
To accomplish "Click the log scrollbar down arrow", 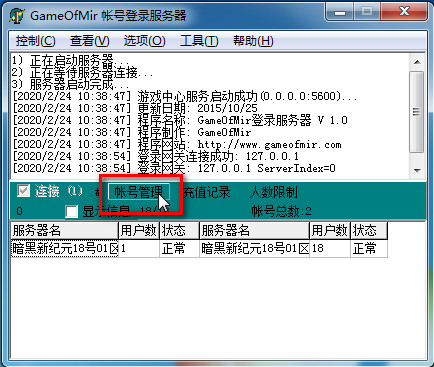I will click(x=417, y=170).
